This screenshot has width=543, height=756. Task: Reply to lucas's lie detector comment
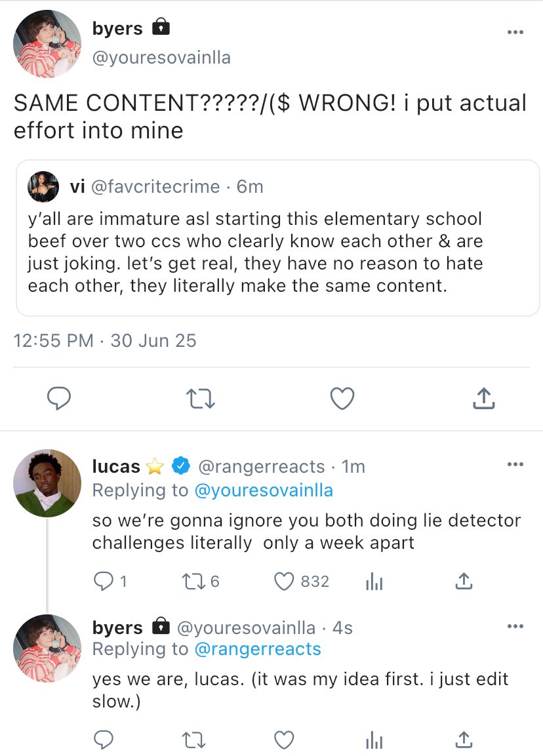click(x=103, y=582)
